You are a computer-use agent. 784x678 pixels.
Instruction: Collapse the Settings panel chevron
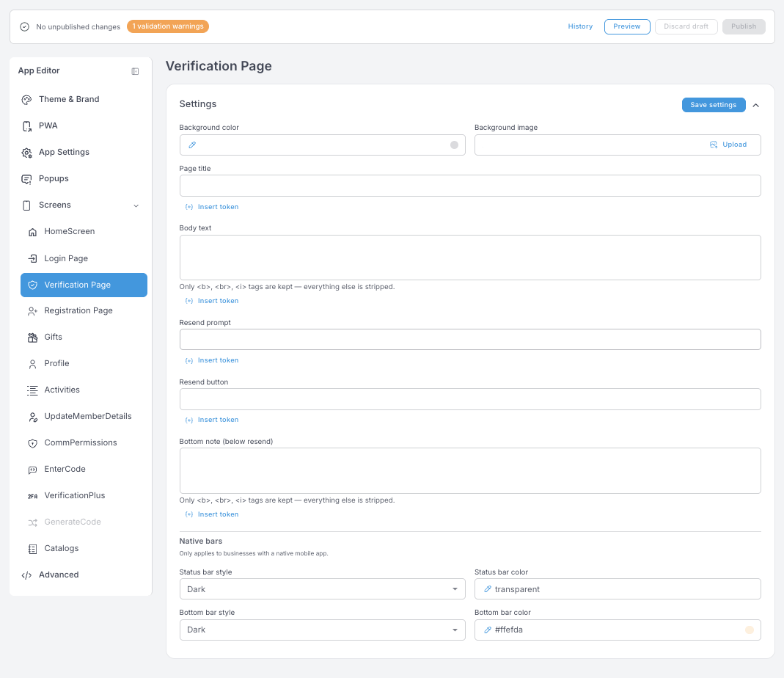(x=756, y=105)
